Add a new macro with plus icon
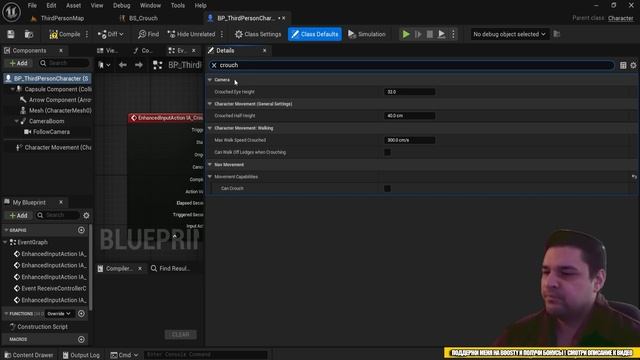Image resolution: width=640 pixels, height=360 pixels. pos(81,339)
